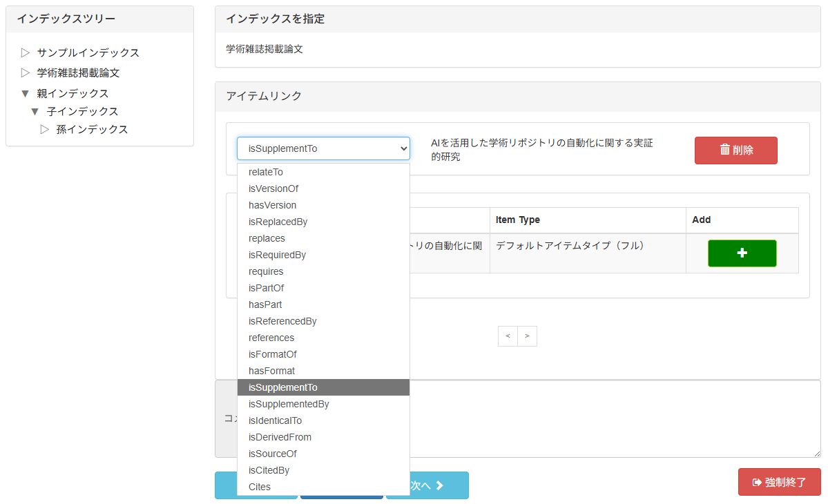Expand the 学術雑誌掲載論文 tree arrow

coord(26,72)
